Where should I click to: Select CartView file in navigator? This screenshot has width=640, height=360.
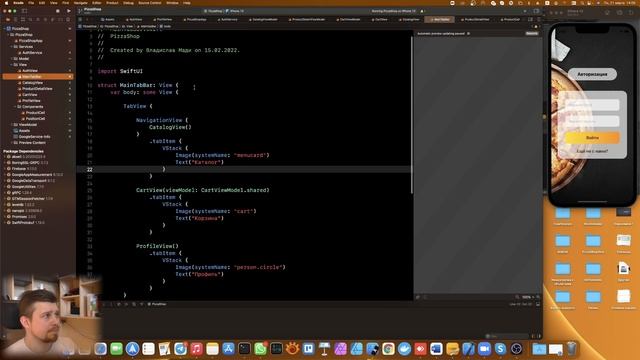(x=29, y=95)
